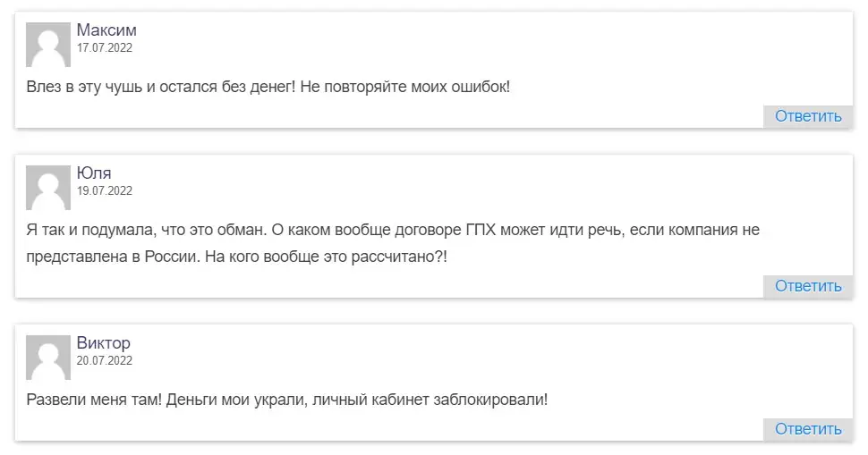Reply to Юля's comment via Ответить
The width and height of the screenshot is (868, 455).
[808, 286]
